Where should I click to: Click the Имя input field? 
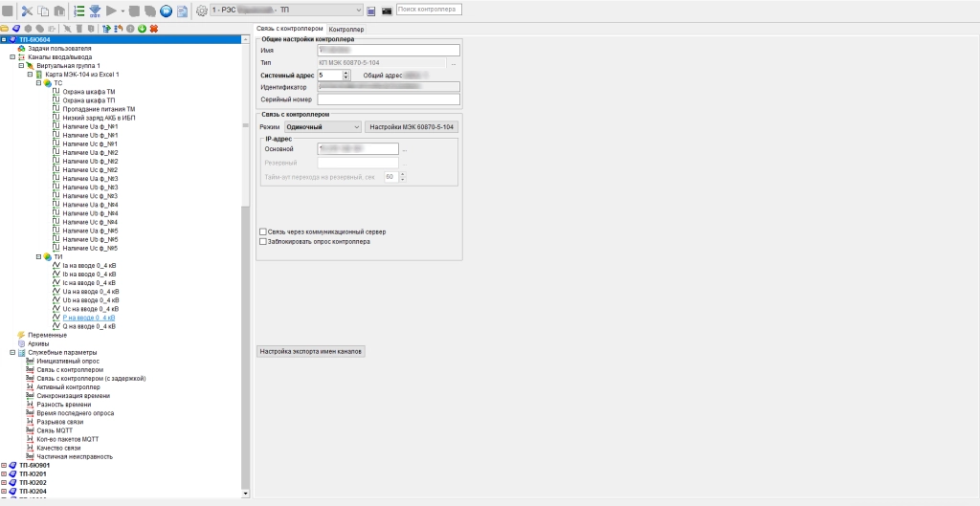389,50
